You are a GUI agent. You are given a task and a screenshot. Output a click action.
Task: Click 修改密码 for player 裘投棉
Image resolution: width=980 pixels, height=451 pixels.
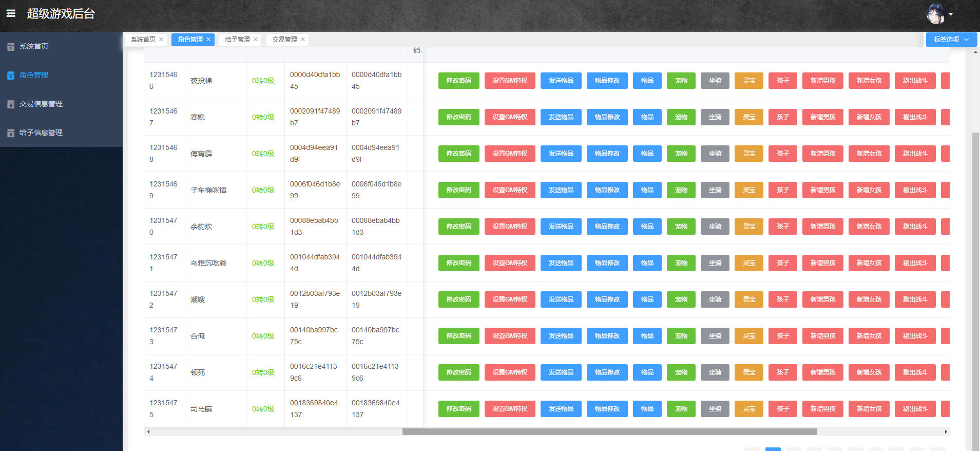click(x=458, y=81)
